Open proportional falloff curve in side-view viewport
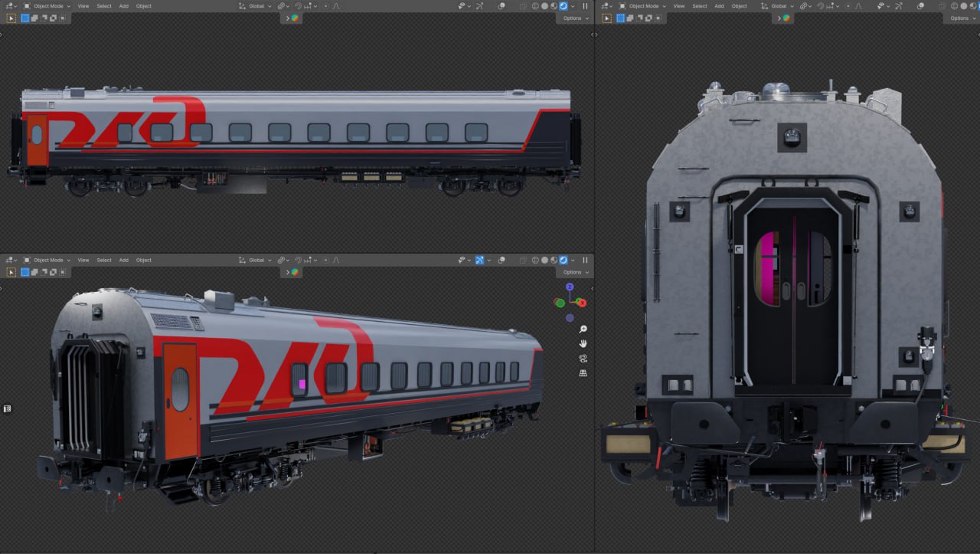 pyautogui.click(x=335, y=6)
